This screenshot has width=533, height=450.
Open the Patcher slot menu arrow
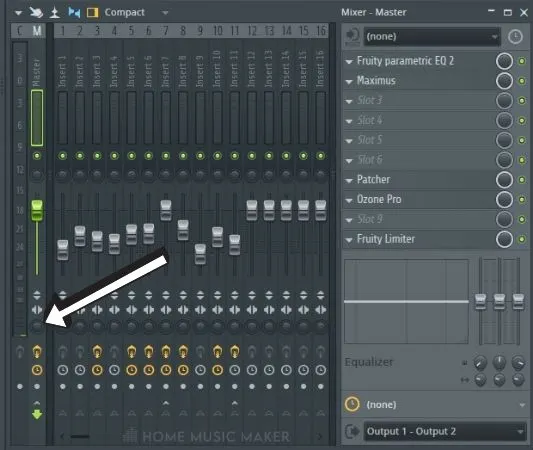(349, 181)
